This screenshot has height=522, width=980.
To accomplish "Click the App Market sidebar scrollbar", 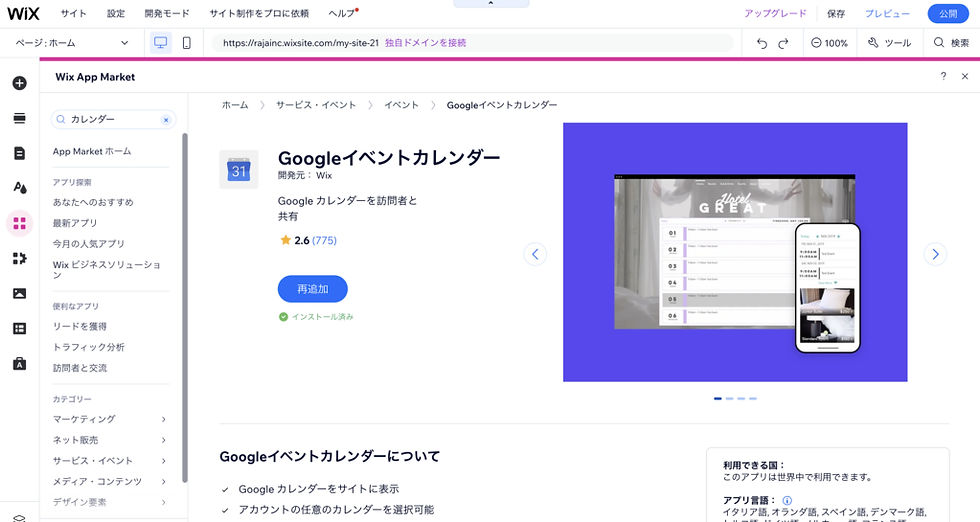I will (x=184, y=308).
